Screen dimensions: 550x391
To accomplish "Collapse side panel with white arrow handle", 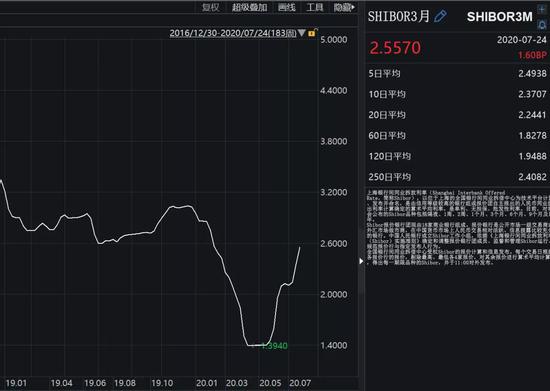I will (x=361, y=261).
